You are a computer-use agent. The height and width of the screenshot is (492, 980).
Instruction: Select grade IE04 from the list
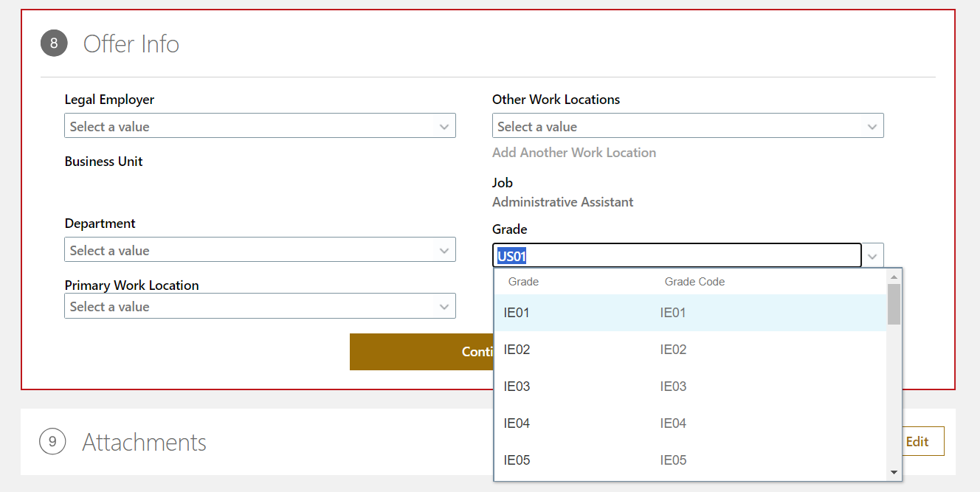click(x=690, y=423)
